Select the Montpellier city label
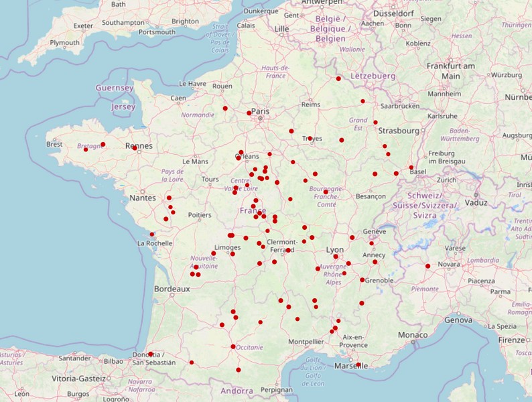Viewport: 532px width, 402px height. pyautogui.click(x=306, y=342)
